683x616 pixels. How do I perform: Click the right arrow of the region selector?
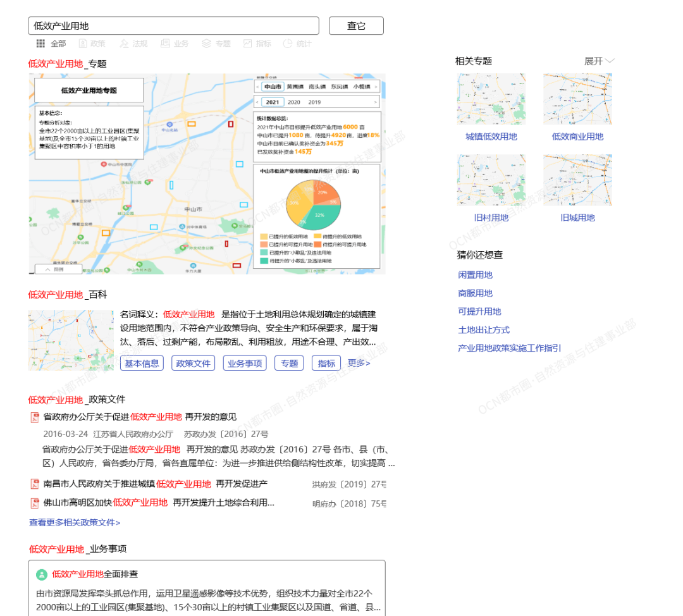pos(376,87)
